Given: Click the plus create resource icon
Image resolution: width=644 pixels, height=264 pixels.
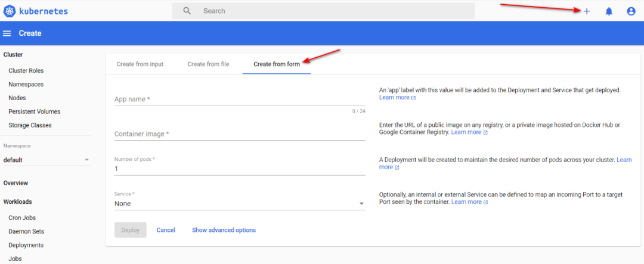Looking at the screenshot, I should click(587, 11).
